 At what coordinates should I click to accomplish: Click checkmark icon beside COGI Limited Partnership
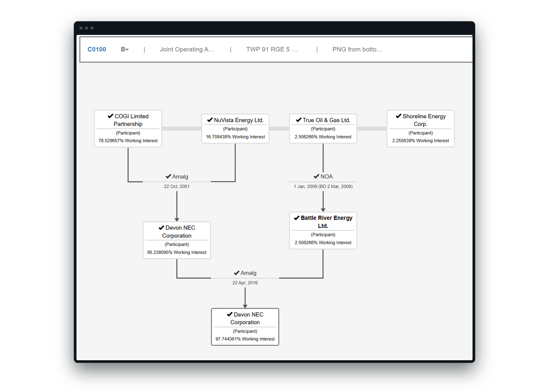(111, 116)
